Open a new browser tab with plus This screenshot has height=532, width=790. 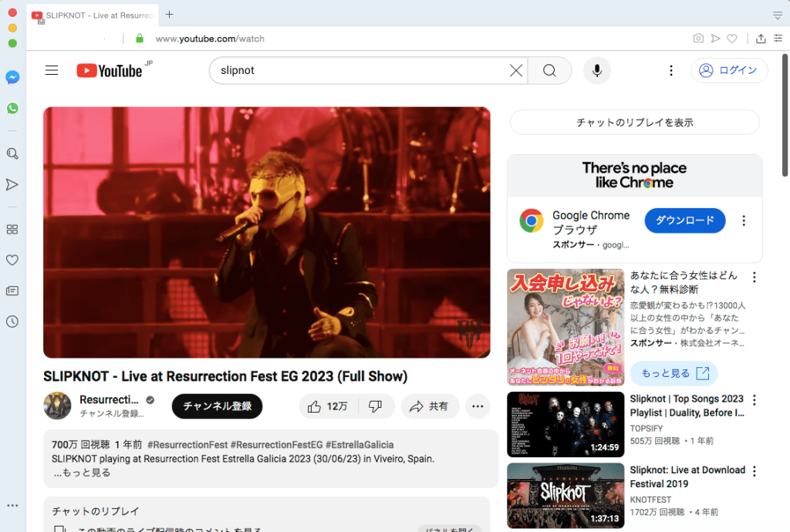click(x=170, y=15)
